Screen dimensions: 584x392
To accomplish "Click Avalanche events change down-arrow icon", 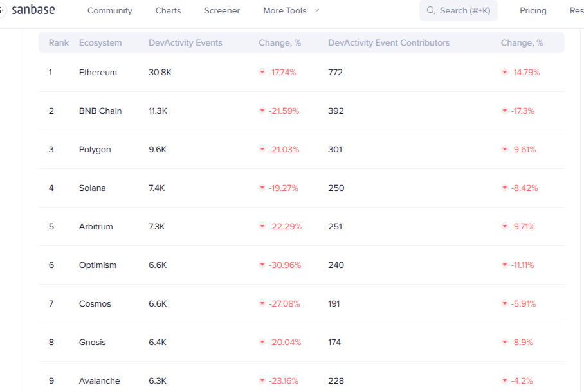I will pyautogui.click(x=262, y=381).
